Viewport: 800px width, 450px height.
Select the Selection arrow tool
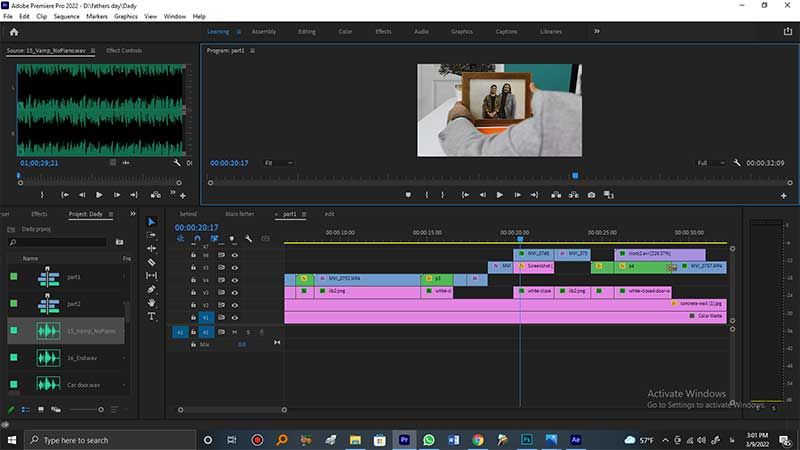tap(152, 222)
